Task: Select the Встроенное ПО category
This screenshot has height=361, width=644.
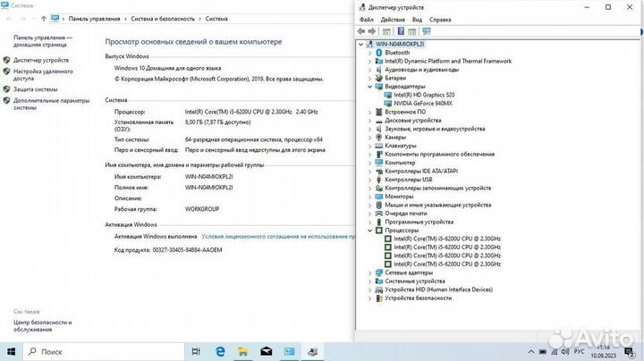Action: coord(405,112)
